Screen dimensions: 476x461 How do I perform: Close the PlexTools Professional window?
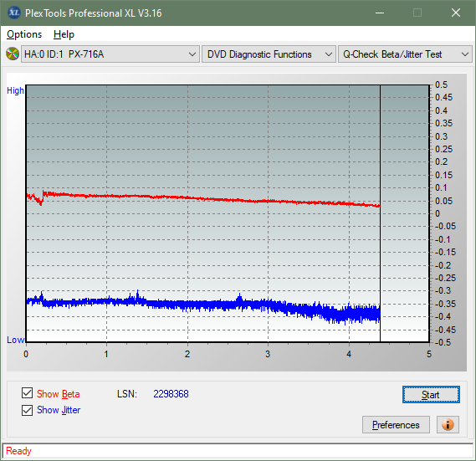coord(455,13)
